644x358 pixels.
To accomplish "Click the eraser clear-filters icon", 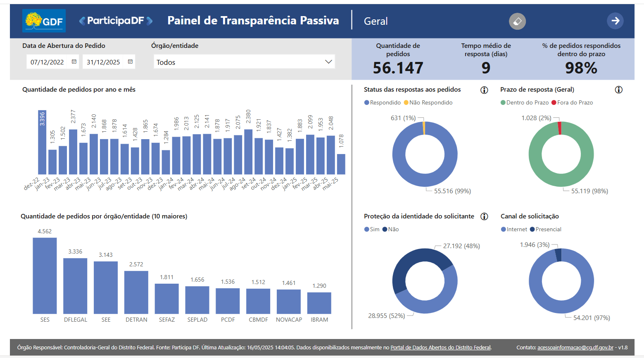I will coord(517,21).
